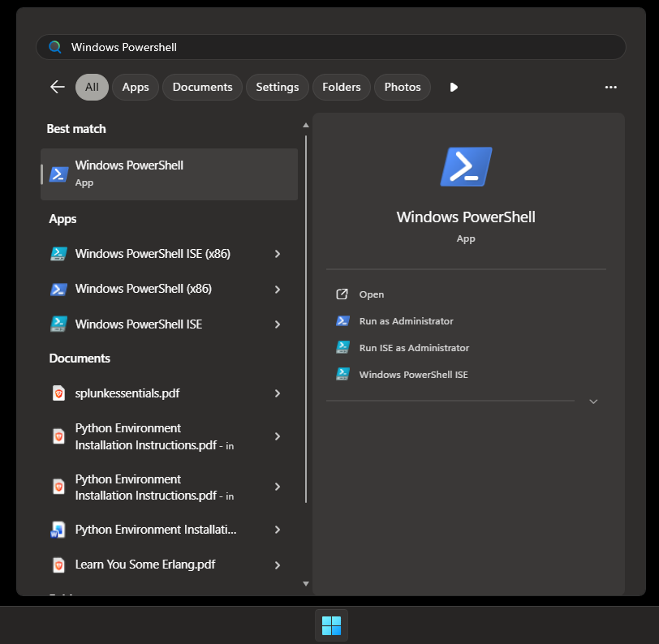The width and height of the screenshot is (659, 644).
Task: Select Learn You Some Erlang.pdf file name
Action: 145,565
